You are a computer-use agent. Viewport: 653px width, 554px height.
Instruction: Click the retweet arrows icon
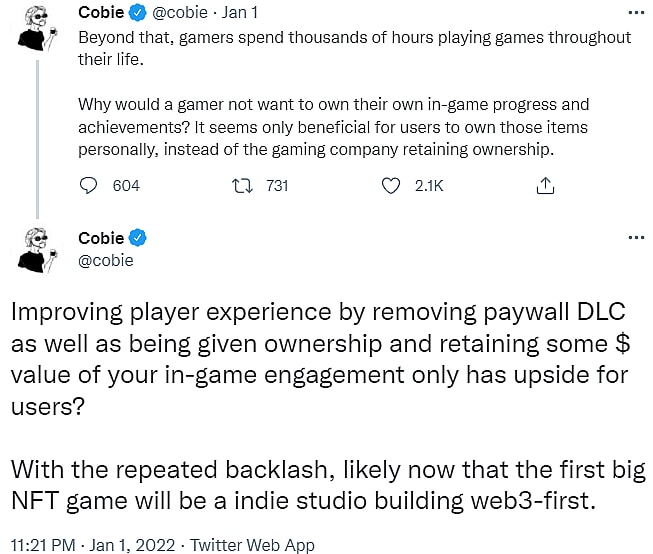(241, 186)
